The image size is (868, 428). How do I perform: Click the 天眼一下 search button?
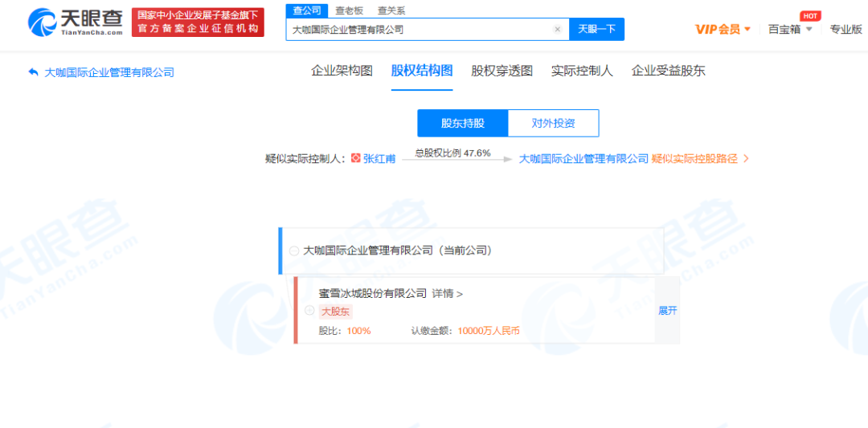596,29
